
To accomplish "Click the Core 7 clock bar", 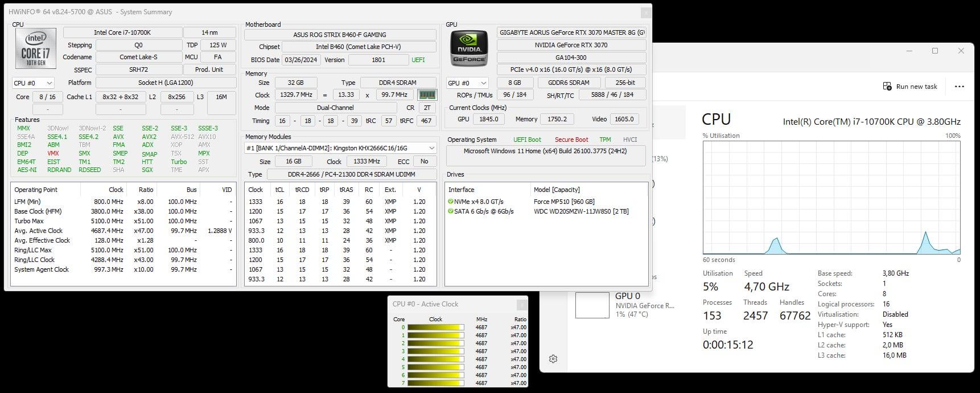I will click(436, 383).
